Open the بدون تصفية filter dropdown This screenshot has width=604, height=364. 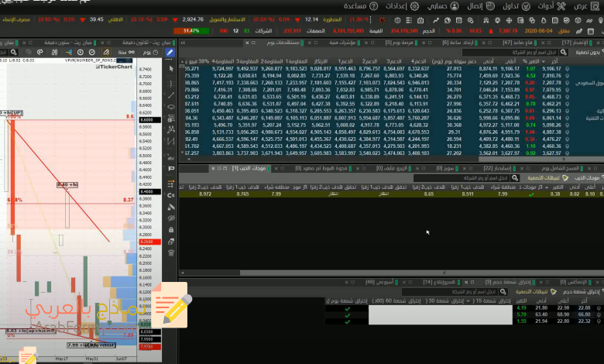click(589, 53)
